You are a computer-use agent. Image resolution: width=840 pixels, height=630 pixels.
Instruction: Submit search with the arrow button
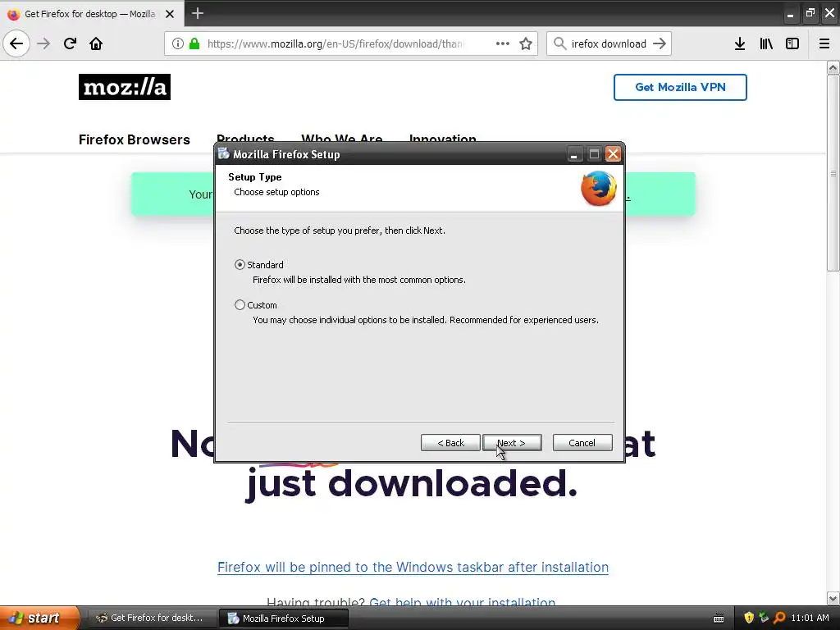(x=660, y=43)
